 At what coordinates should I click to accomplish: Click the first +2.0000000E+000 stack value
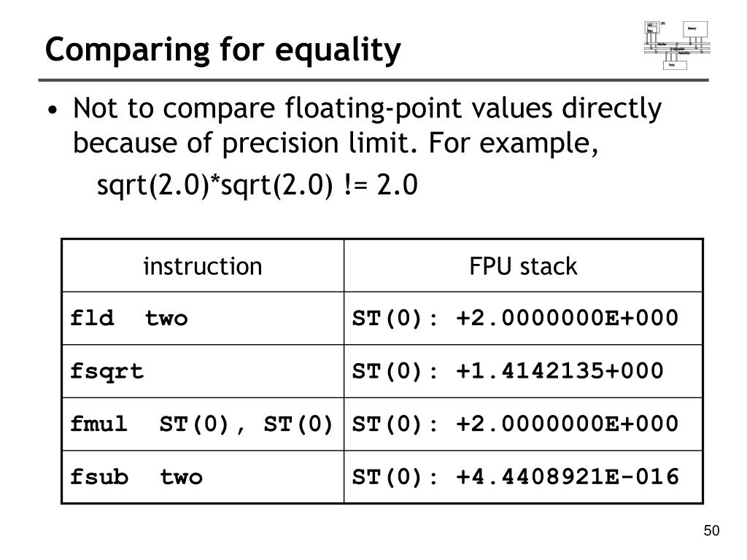[x=567, y=318]
